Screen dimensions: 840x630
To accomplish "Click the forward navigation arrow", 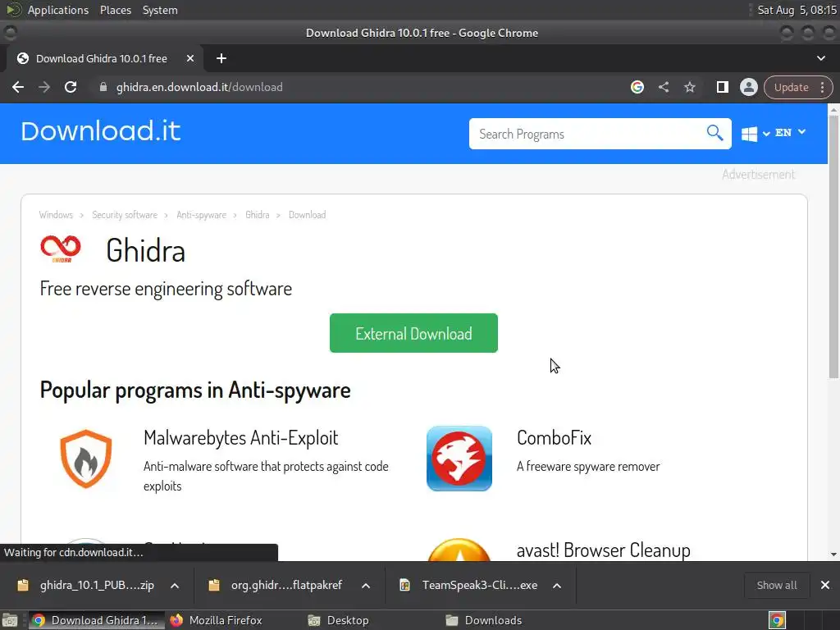I will tap(44, 87).
